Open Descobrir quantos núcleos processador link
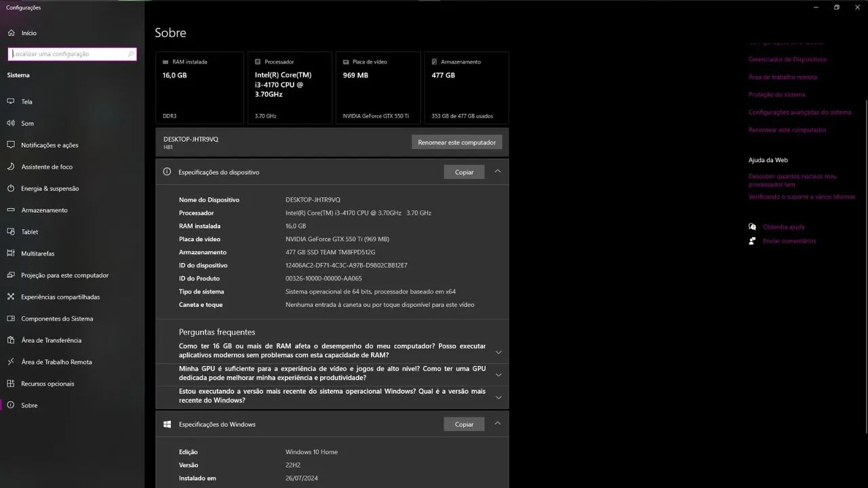Image resolution: width=868 pixels, height=488 pixels. pyautogui.click(x=793, y=180)
